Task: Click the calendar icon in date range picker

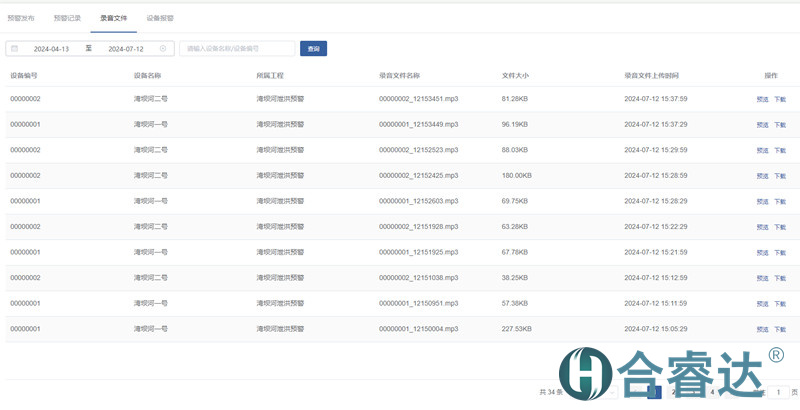Action: (x=14, y=48)
